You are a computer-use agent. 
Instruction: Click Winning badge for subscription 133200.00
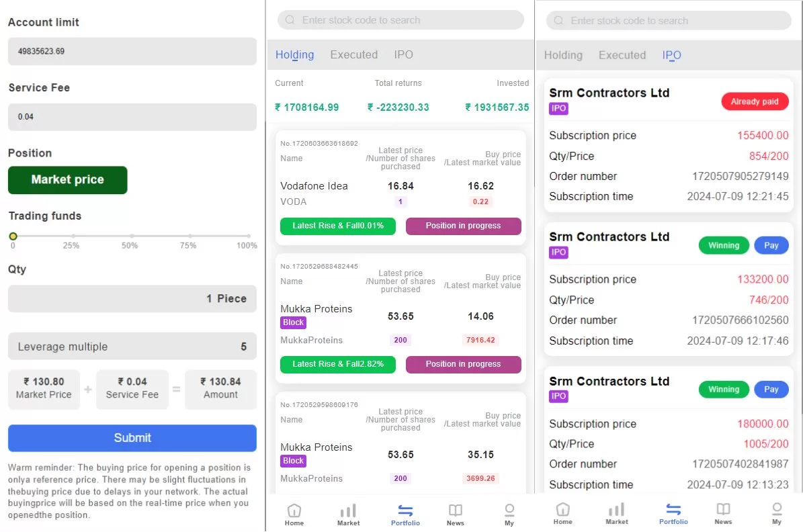pos(724,245)
